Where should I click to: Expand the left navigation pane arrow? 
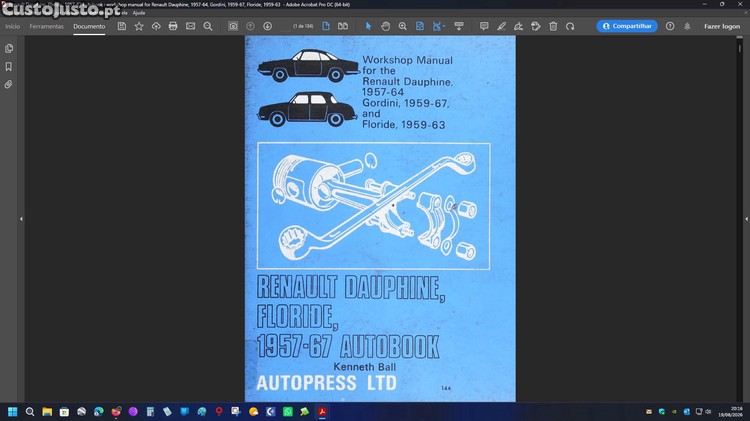[21, 219]
